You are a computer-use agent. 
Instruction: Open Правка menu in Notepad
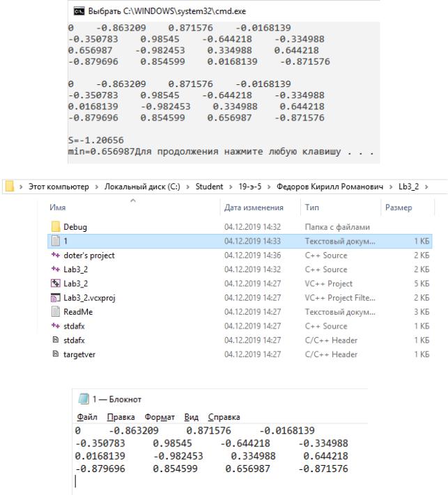[121, 417]
